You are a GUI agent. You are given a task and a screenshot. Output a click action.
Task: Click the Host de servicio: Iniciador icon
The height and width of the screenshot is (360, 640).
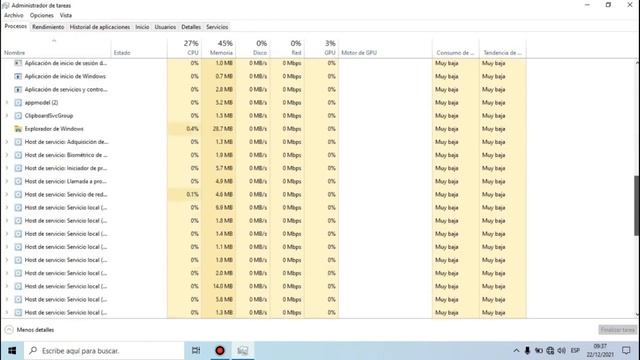point(18,168)
